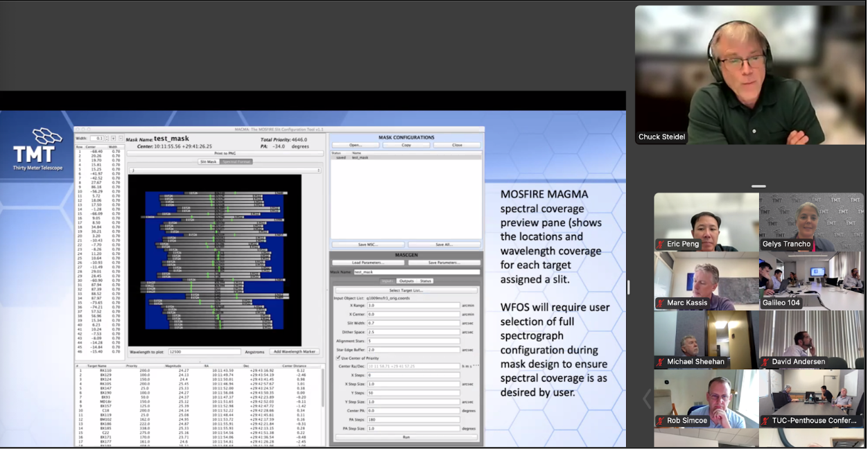Select the Status tab in MASCGEN
This screenshot has width=868, height=449.
(x=425, y=281)
